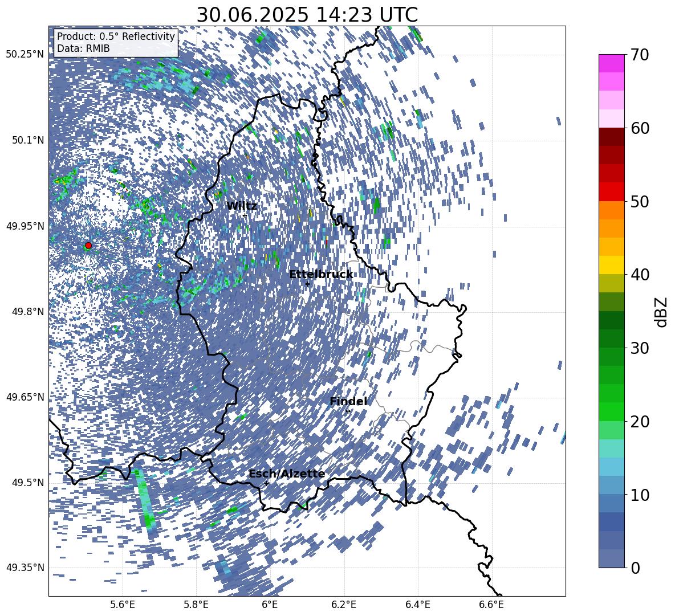Click the 49.65°N latitude label
Viewport: 675px width, 616px height.
click(x=26, y=397)
